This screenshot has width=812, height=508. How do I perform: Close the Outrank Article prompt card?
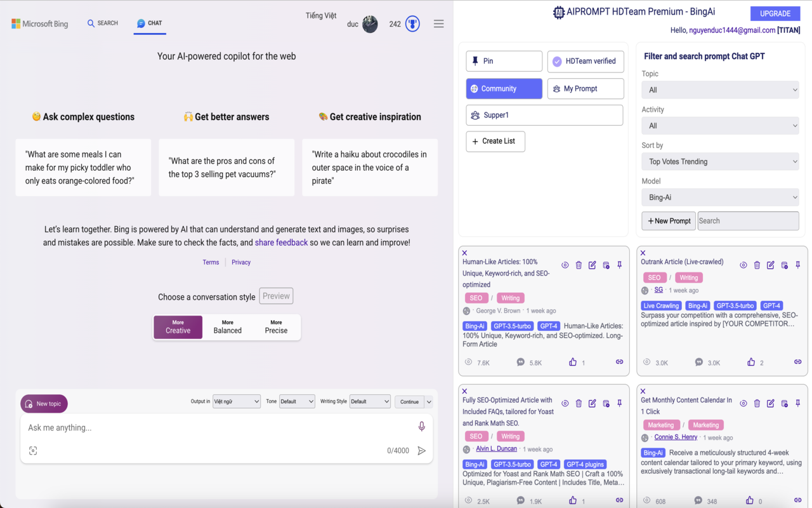(x=643, y=253)
